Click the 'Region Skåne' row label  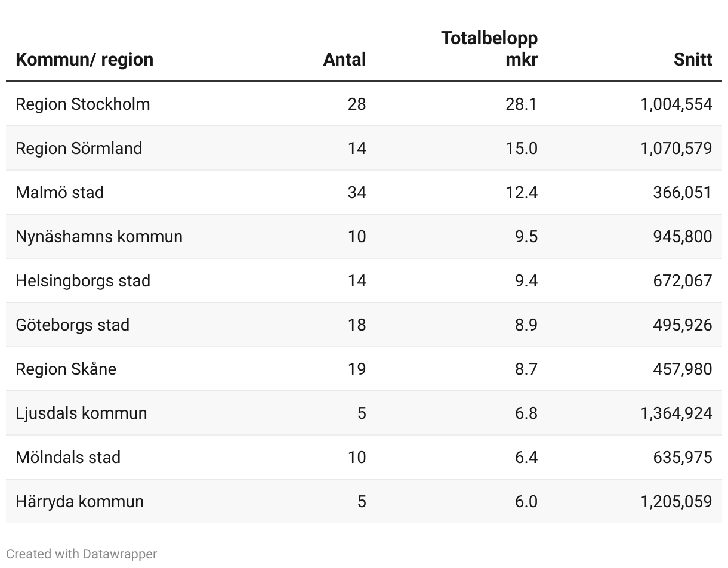pyautogui.click(x=66, y=369)
